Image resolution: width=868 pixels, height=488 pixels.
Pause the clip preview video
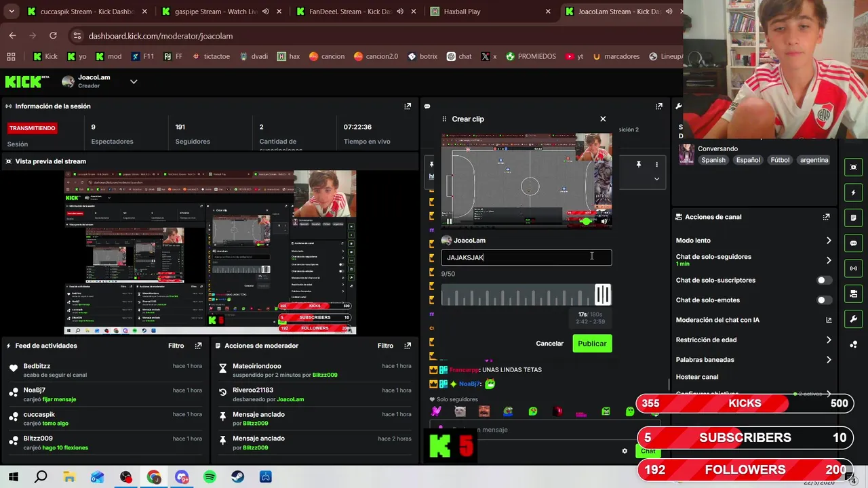(x=449, y=221)
